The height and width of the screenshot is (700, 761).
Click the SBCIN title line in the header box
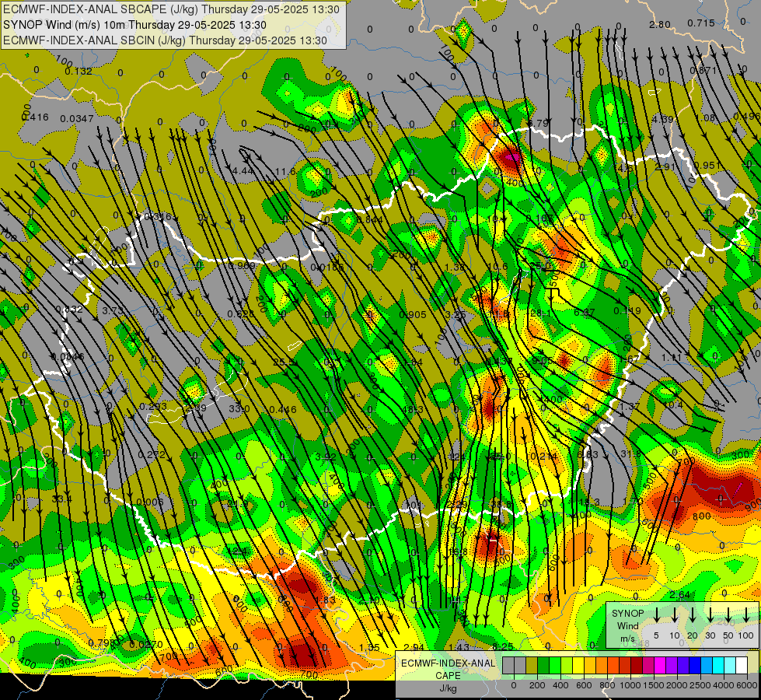[x=165, y=40]
